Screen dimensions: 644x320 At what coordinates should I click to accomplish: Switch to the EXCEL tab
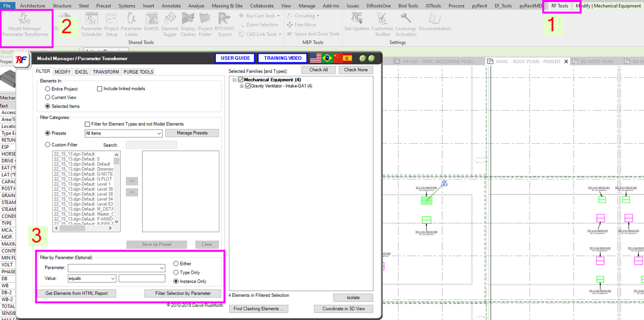pyautogui.click(x=82, y=72)
